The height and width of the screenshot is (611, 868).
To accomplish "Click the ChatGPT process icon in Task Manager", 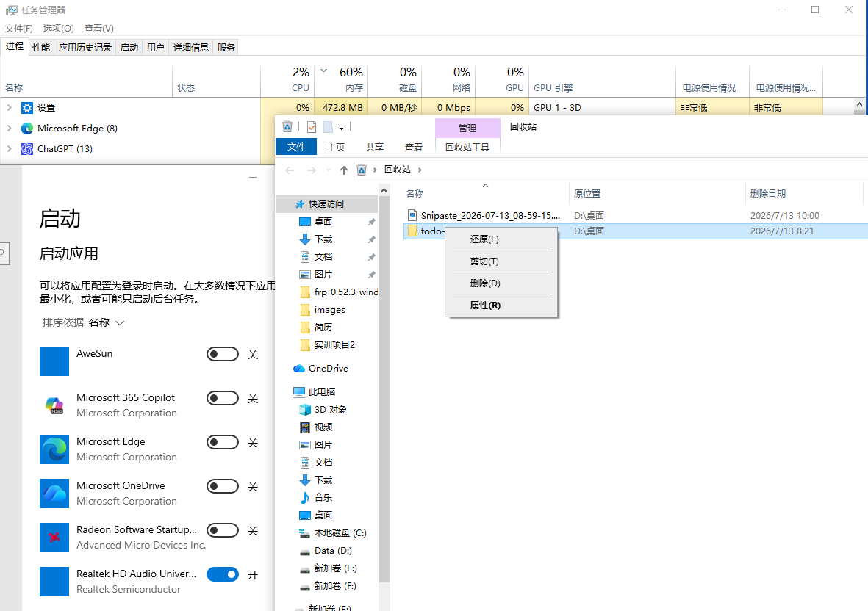I will [27, 149].
